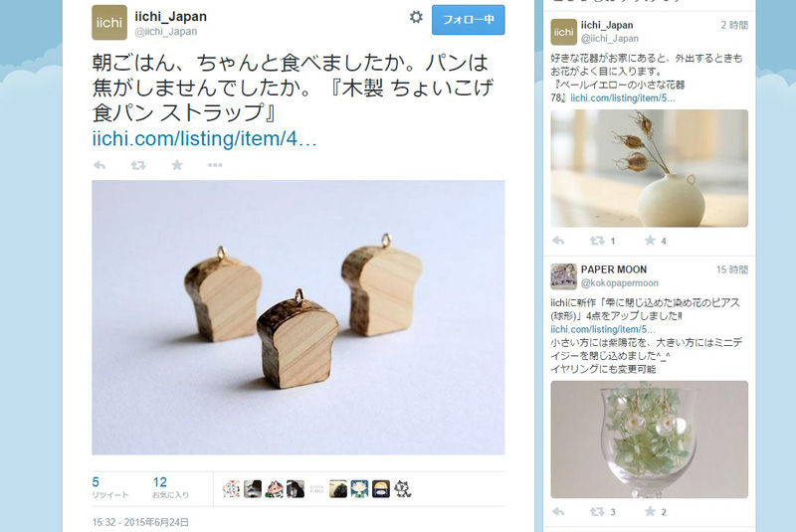Favorite the main tweet with the star
Screen dimensions: 796x532
click(177, 165)
